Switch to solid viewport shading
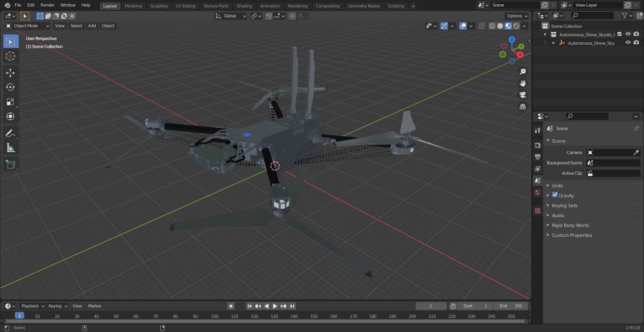This screenshot has height=332, width=644. click(x=500, y=26)
